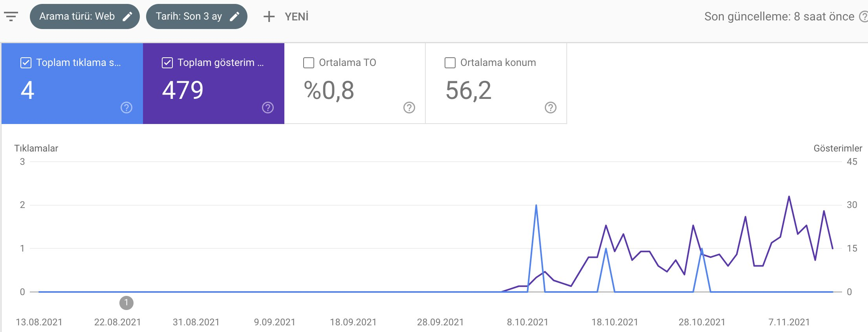
Task: Click the plus icon beside YENİ
Action: (269, 16)
